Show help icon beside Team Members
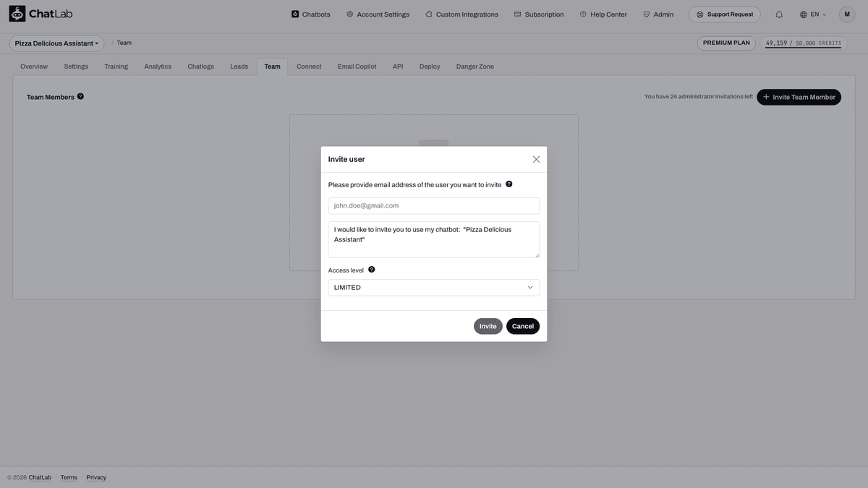This screenshot has height=488, width=868. [80, 96]
